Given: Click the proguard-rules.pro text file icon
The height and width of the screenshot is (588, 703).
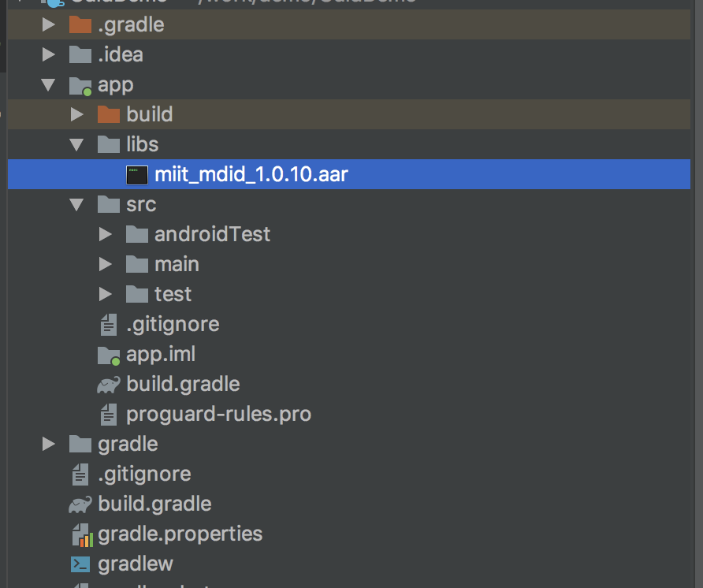Looking at the screenshot, I should click(108, 414).
